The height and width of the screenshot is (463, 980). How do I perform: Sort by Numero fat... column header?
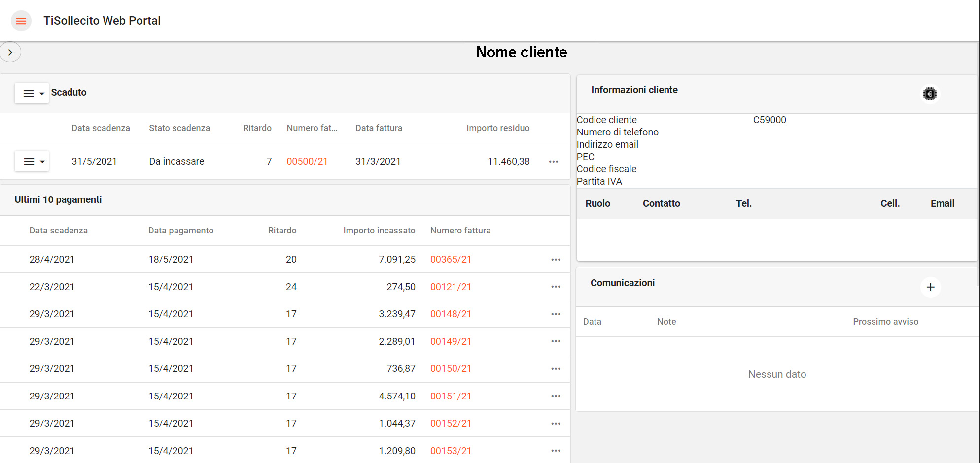pos(312,128)
